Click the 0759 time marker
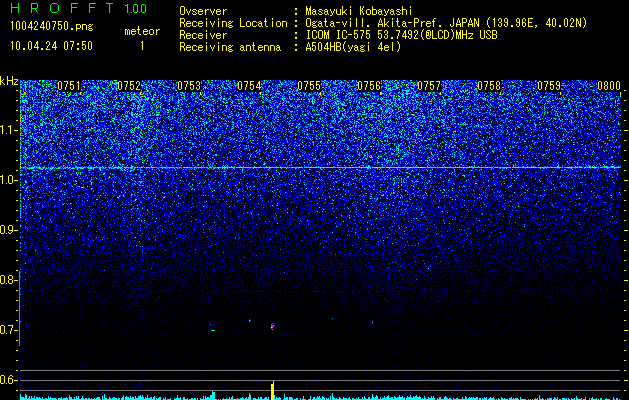This screenshot has height=400, width=629. pyautogui.click(x=549, y=86)
